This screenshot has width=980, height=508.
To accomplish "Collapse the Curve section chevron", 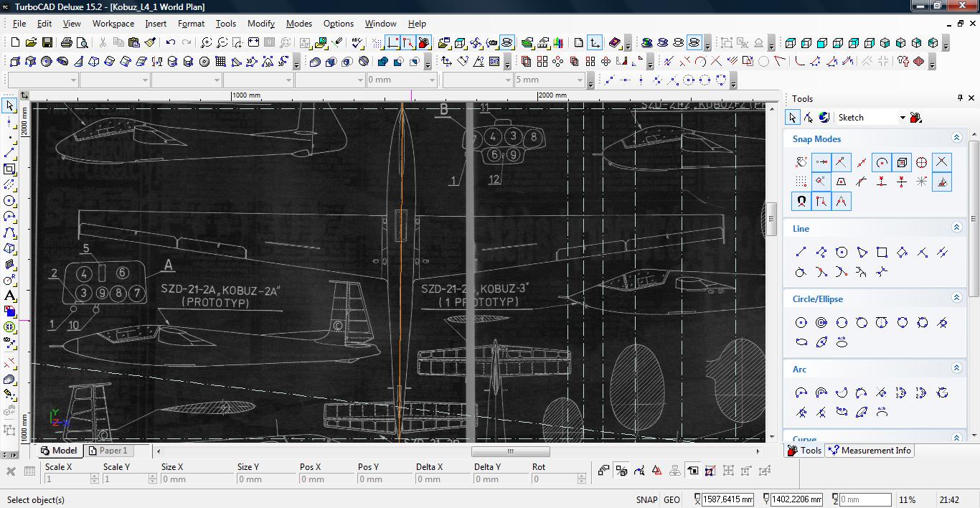I will click(x=956, y=438).
